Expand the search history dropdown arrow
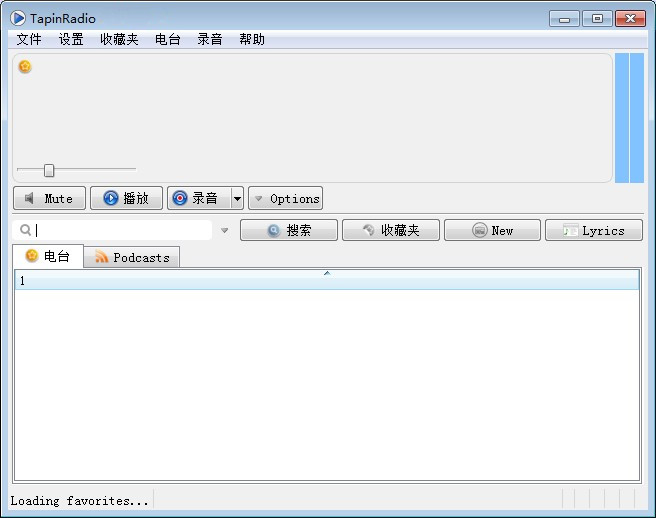This screenshot has width=656, height=518. click(225, 231)
